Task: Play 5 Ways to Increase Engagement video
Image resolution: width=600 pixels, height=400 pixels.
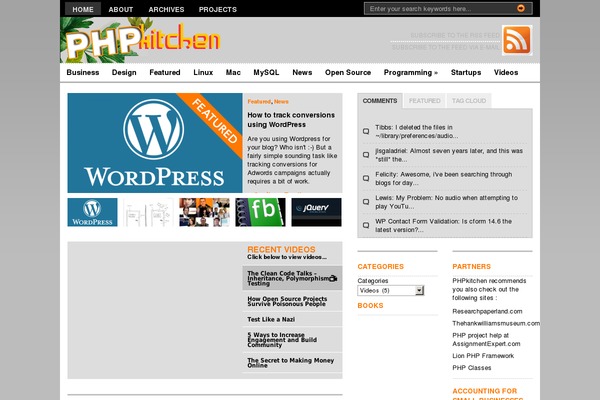Action: [282, 340]
